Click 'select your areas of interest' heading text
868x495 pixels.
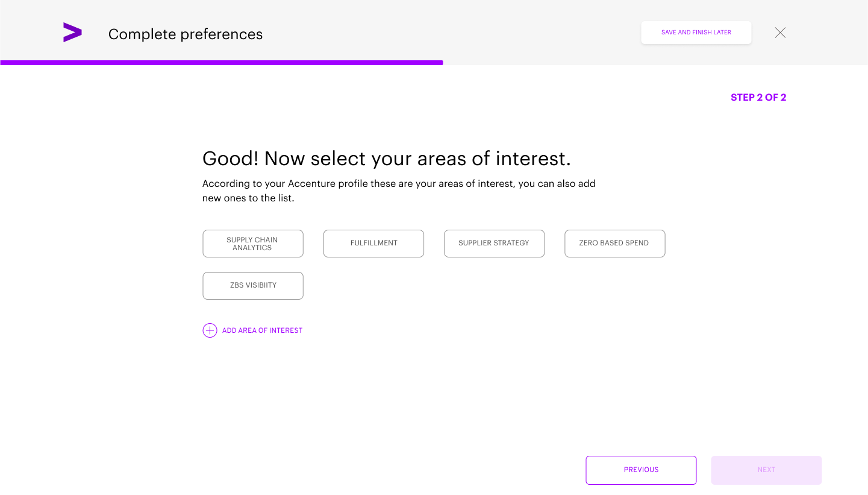(x=440, y=159)
